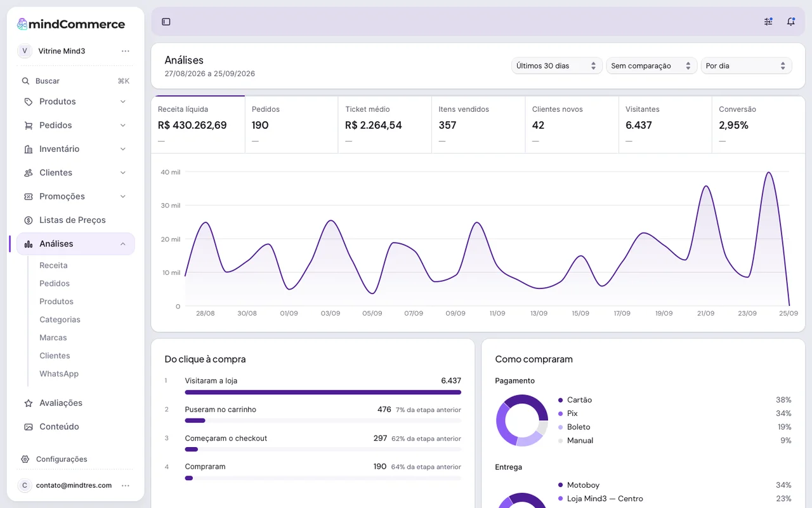Screen dimensions: 812x508
Task: Click the Cartão legend color dot
Action: (x=561, y=400)
